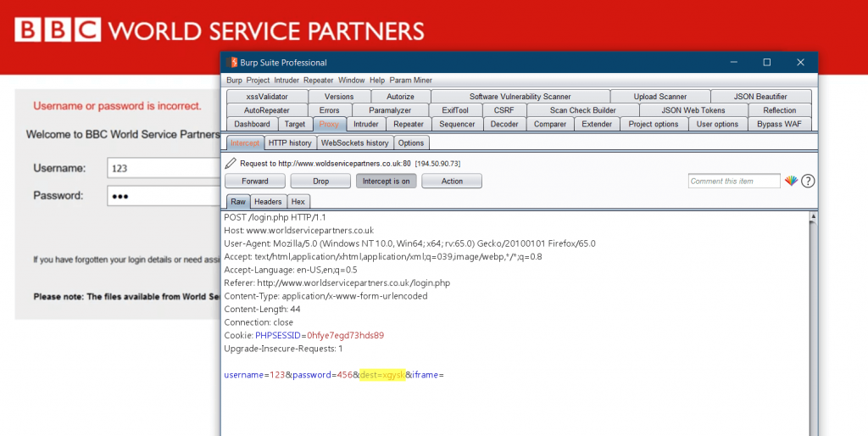Screen dimensions: 868x436
Task: Switch to the Extender tab
Action: 597,124
